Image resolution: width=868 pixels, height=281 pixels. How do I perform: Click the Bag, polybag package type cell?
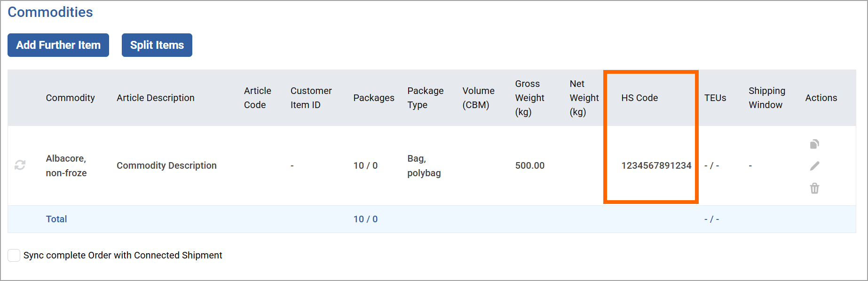click(x=424, y=165)
